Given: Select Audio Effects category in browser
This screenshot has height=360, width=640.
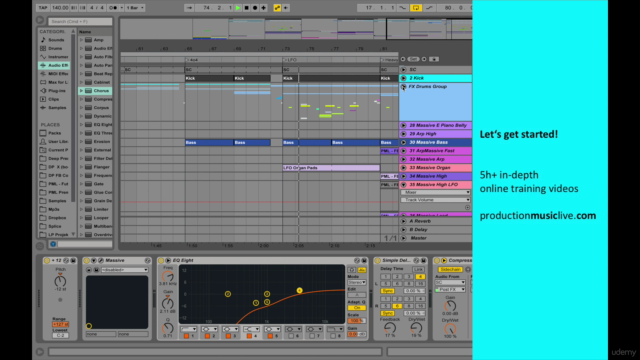Looking at the screenshot, I should tap(54, 65).
